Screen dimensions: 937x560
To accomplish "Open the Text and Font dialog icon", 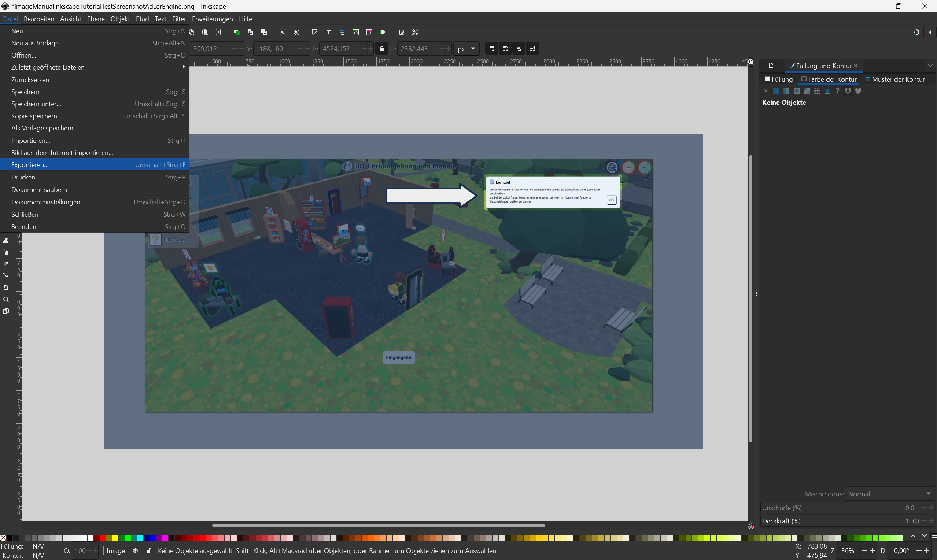I will pyautogui.click(x=328, y=33).
